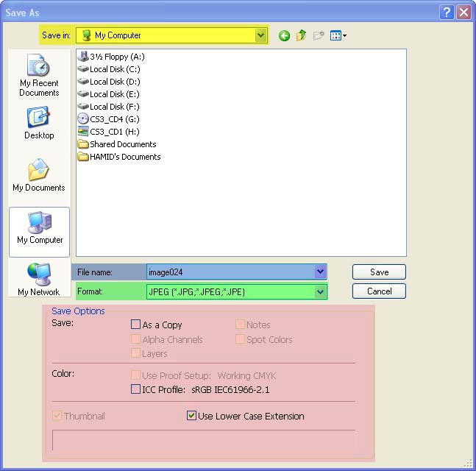Open My Recent Documents shortcut
Image resolution: width=476 pixels, height=471 pixels.
pos(39,75)
